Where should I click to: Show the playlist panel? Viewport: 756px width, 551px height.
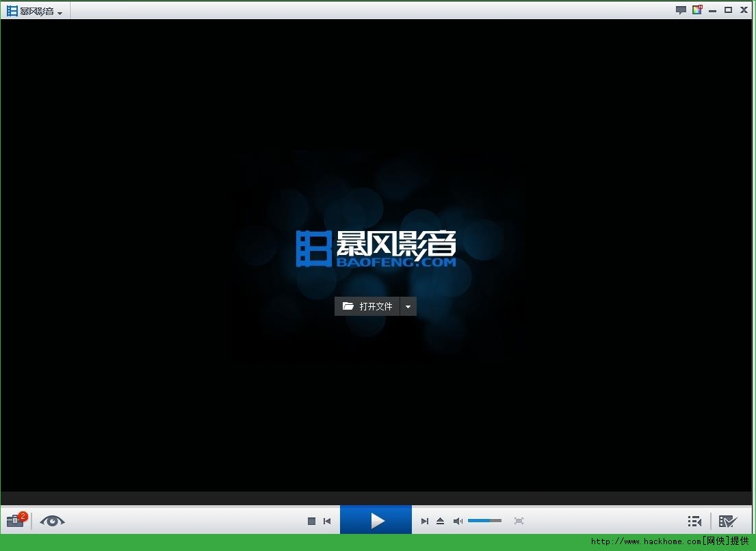[x=694, y=521]
